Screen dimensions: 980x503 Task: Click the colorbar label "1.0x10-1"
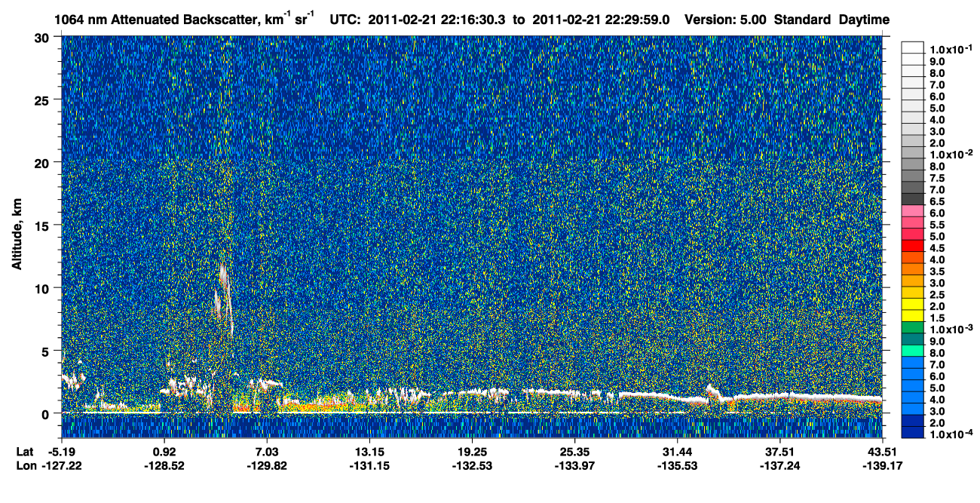(x=951, y=49)
